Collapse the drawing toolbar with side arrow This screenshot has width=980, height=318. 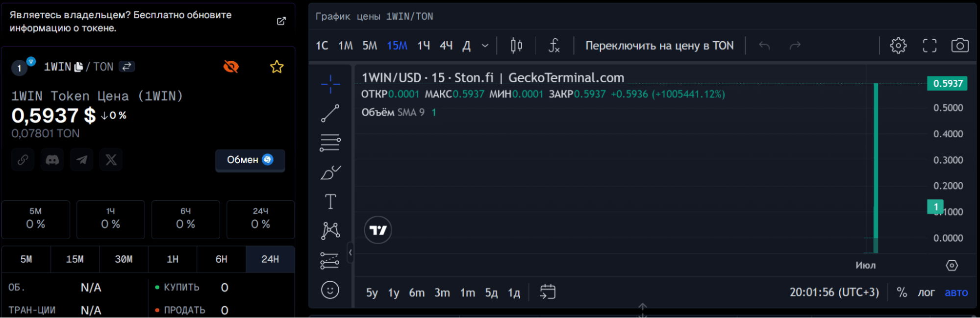[x=350, y=252]
